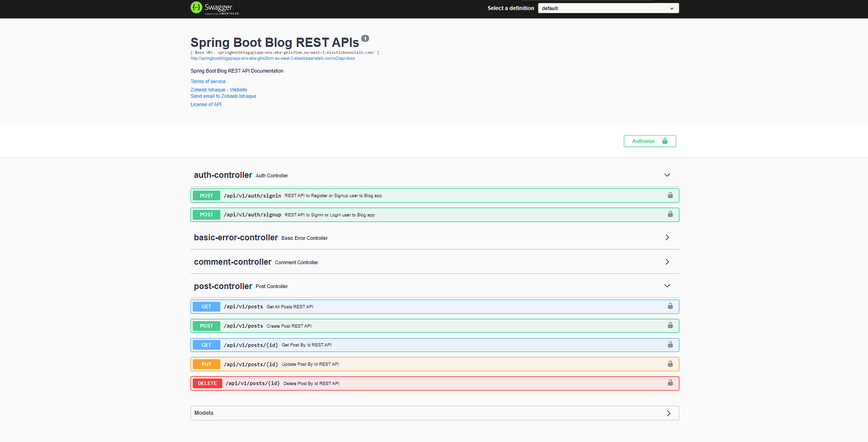The height and width of the screenshot is (442, 868).
Task: Click lock icon on signup endpoint
Action: (x=670, y=214)
